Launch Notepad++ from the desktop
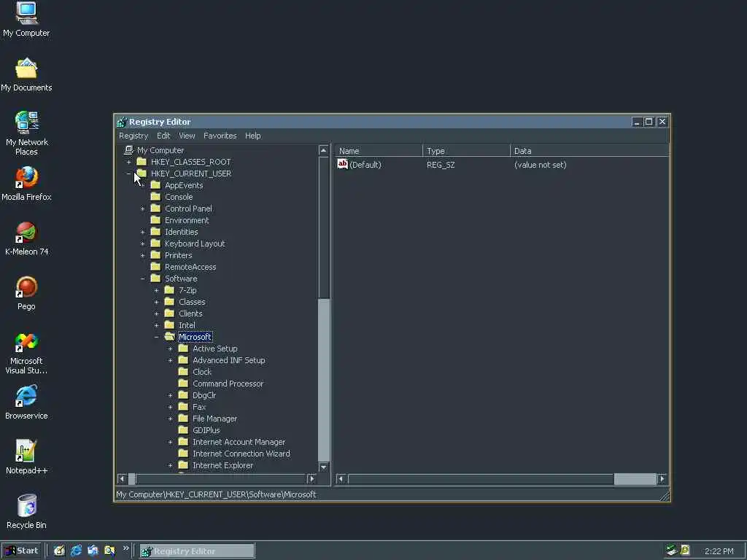The height and width of the screenshot is (560, 747). click(26, 451)
